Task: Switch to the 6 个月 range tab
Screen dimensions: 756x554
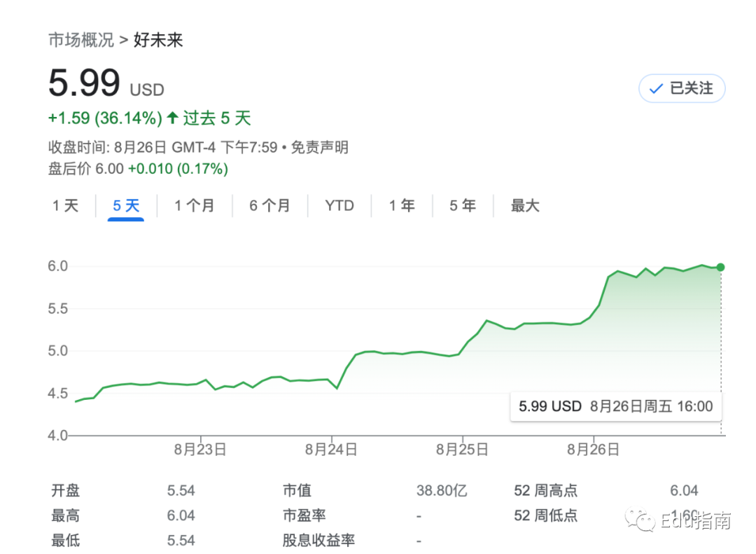Action: [269, 206]
